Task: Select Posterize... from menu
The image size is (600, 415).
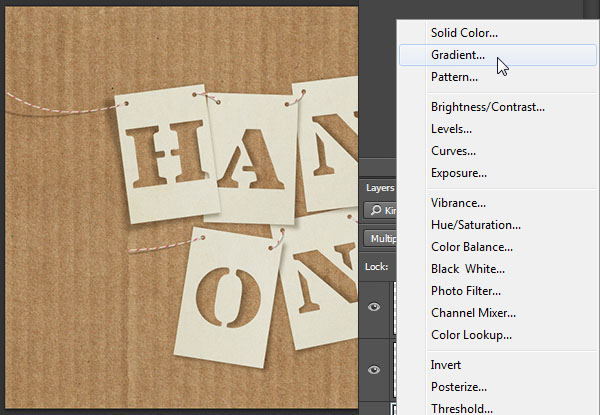Action: point(458,387)
